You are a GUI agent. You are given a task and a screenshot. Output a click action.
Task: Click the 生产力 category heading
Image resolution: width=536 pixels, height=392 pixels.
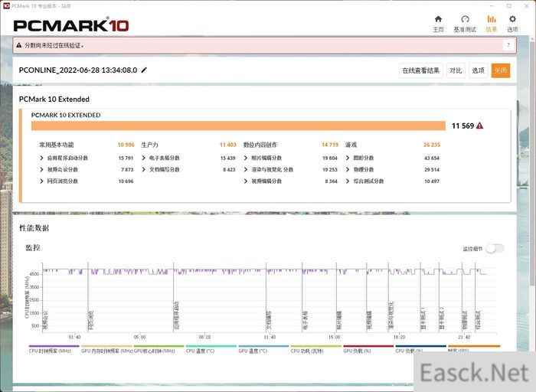150,145
